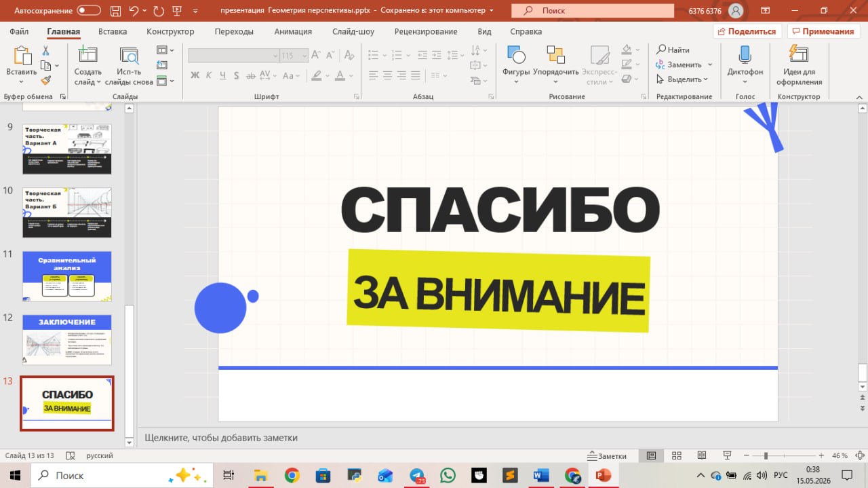This screenshot has height=488, width=868.
Task: Open the Создать слайд dropdown arrow
Action: click(x=99, y=82)
